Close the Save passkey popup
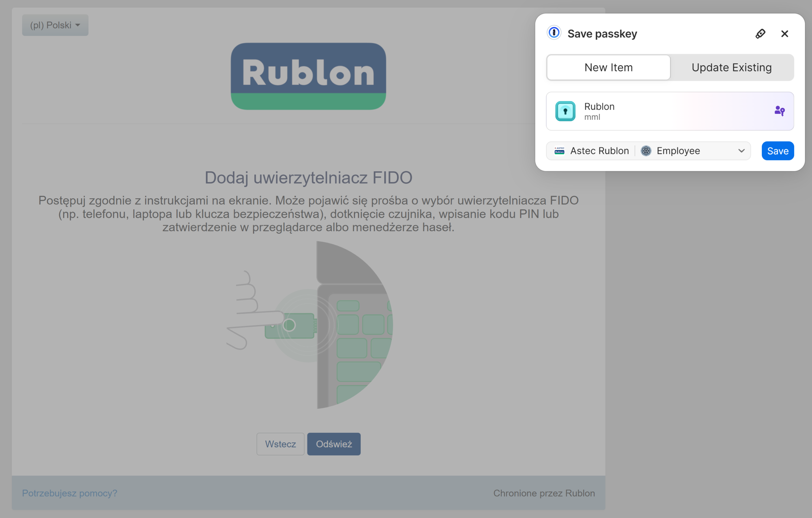 (784, 34)
